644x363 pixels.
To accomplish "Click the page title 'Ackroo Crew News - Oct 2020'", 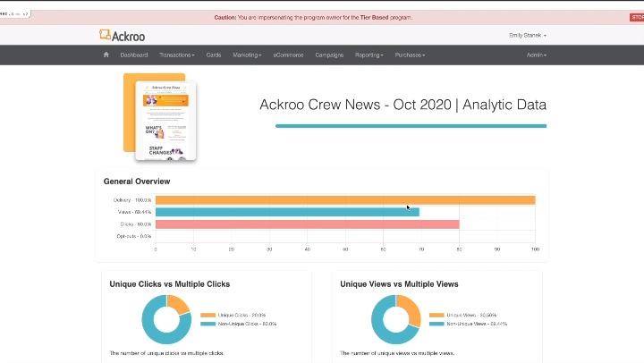I will click(x=355, y=105).
